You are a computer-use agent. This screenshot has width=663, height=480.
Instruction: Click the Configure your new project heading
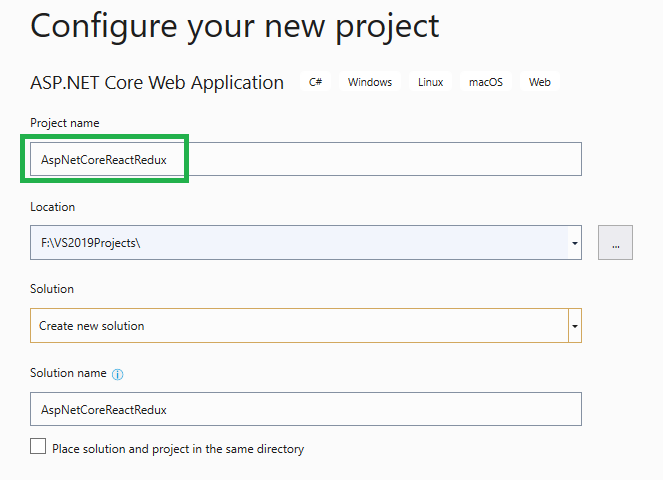pos(235,27)
